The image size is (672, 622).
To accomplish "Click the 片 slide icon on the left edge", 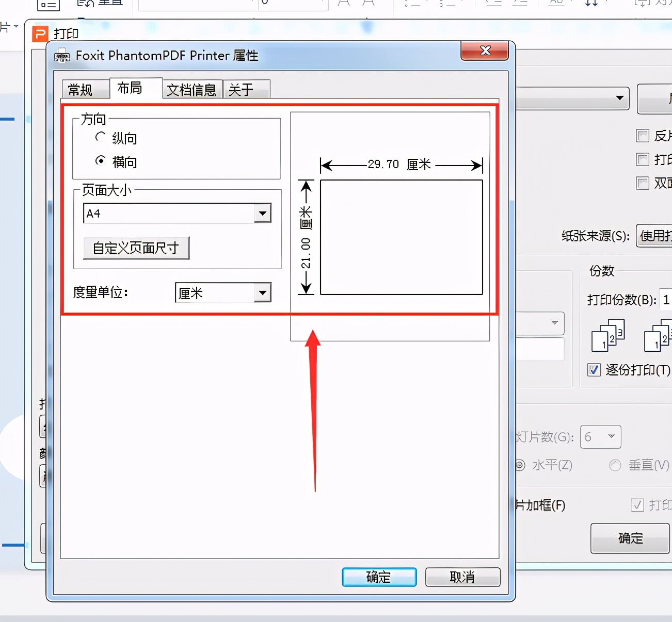I will point(5,27).
